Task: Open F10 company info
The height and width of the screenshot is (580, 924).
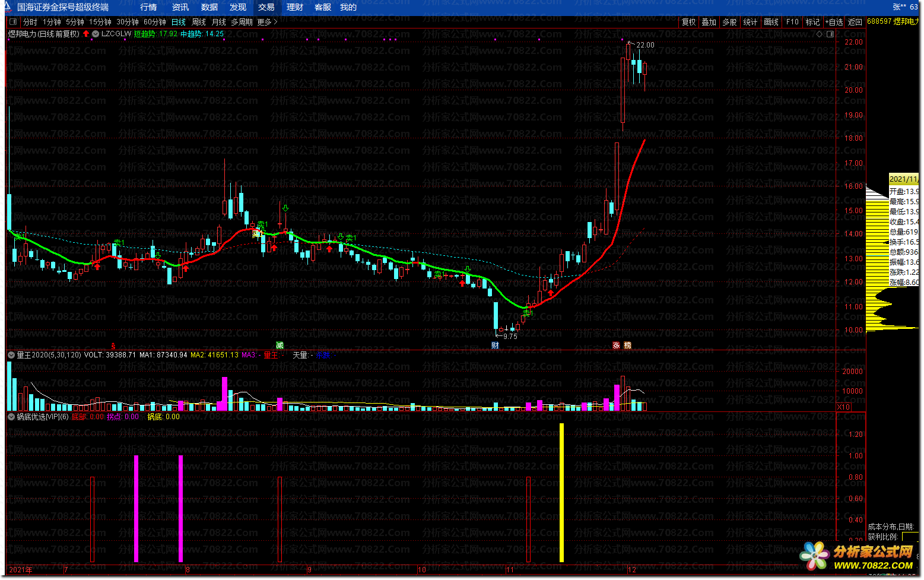Action: tap(793, 22)
